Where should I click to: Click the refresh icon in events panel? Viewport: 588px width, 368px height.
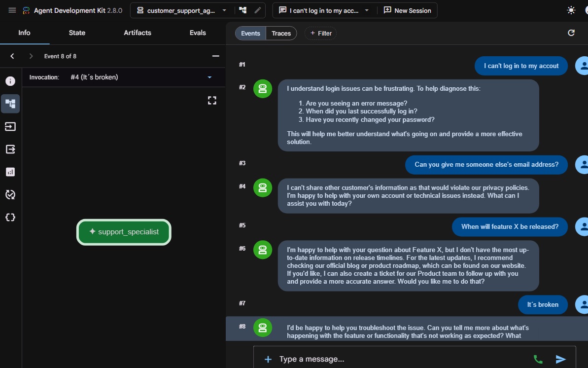[x=571, y=33]
